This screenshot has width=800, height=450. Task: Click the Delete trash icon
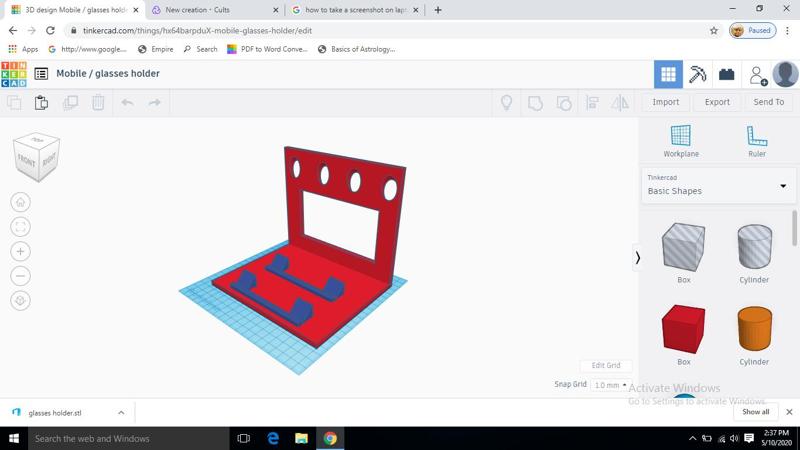tap(98, 103)
